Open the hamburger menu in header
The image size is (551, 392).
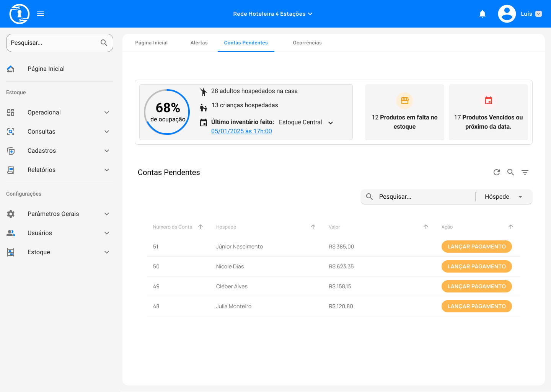pyautogui.click(x=41, y=14)
